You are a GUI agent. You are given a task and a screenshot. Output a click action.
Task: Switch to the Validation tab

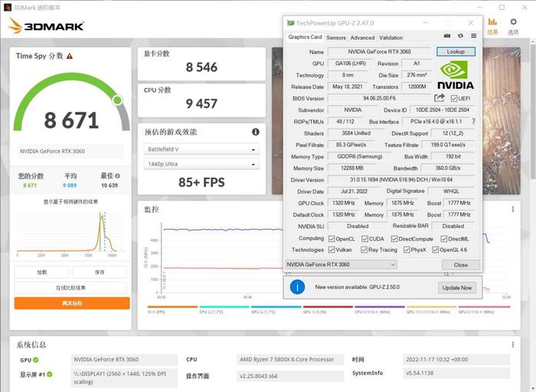click(391, 38)
